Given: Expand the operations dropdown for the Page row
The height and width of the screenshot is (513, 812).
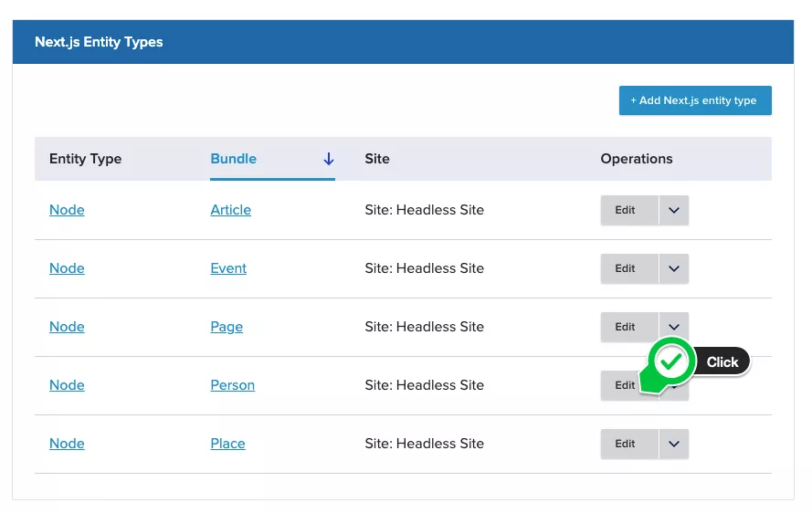Looking at the screenshot, I should (674, 324).
